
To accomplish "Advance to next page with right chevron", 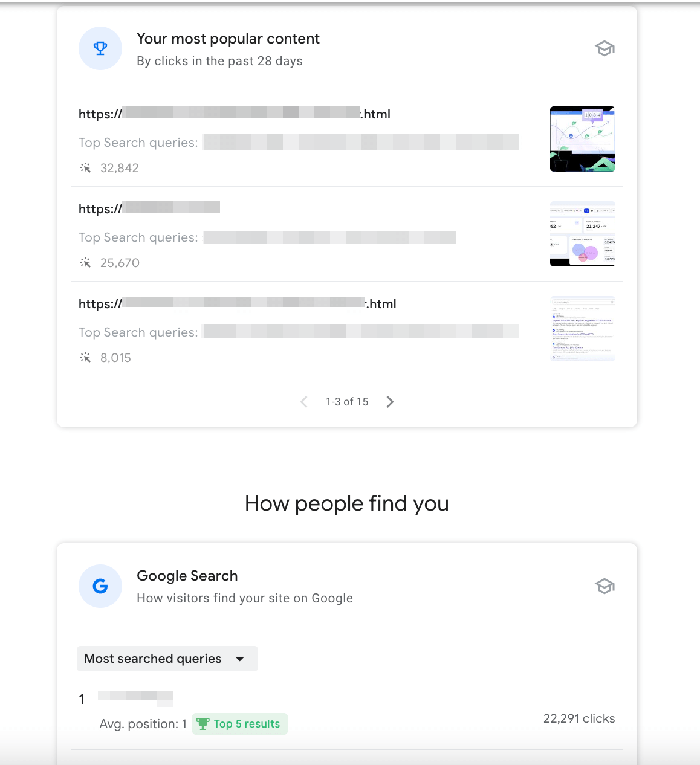I will (x=390, y=401).
